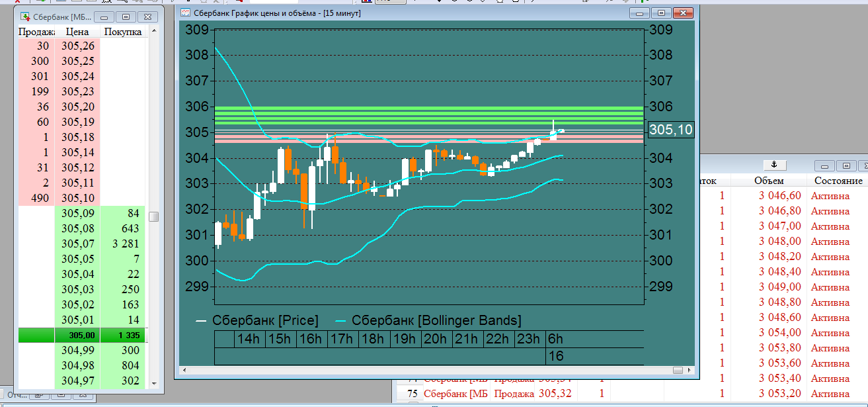Click the Сбербанк [Bollinger Bands] legend entry
Image resolution: width=868 pixels, height=407 pixels.
click(x=429, y=320)
